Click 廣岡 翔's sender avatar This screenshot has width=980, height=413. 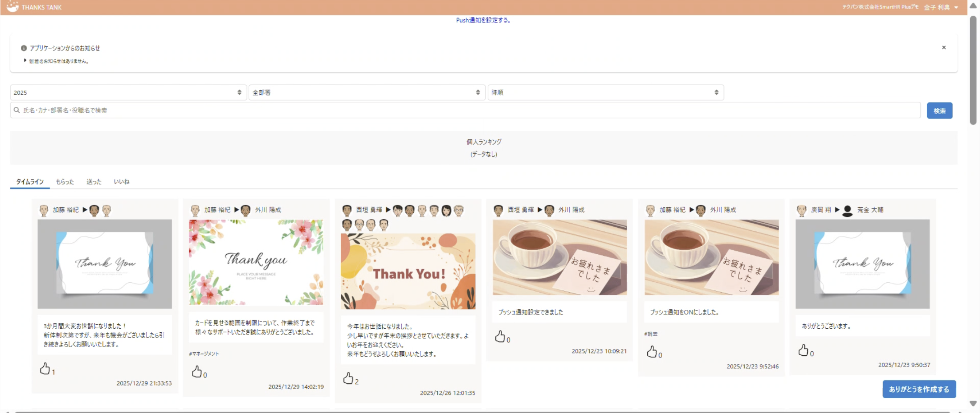pos(801,210)
